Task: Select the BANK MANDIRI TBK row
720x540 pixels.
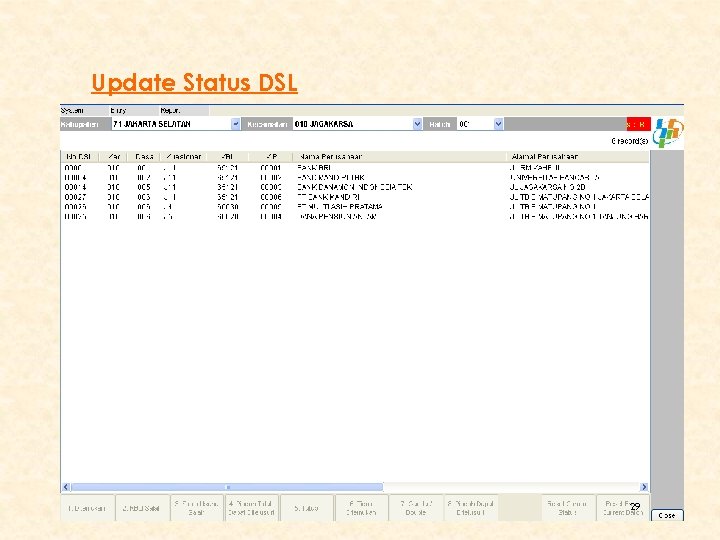Action: coord(355,178)
